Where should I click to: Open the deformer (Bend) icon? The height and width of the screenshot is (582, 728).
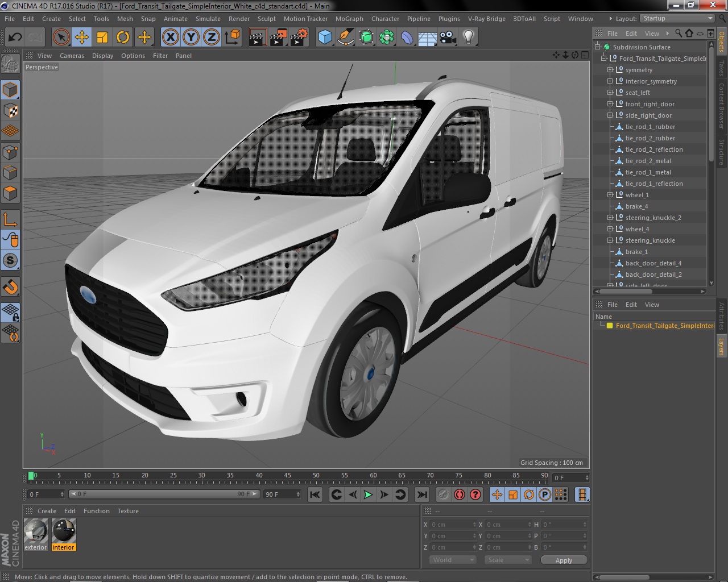coord(407,38)
